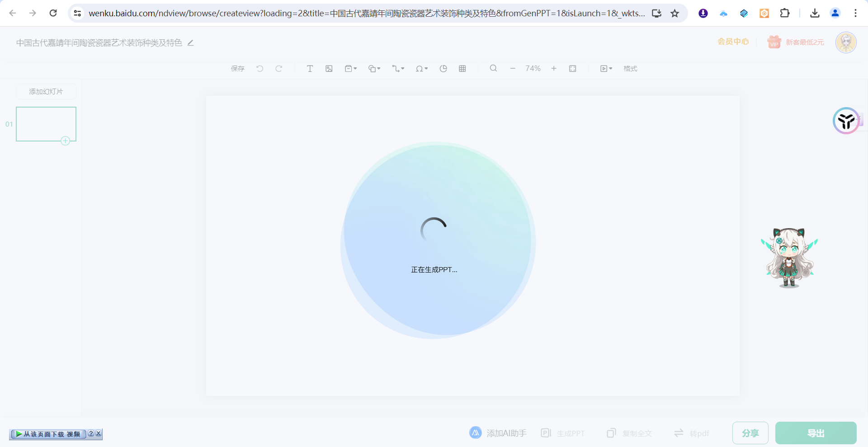
Task: Click the insert table grid icon
Action: pos(462,69)
